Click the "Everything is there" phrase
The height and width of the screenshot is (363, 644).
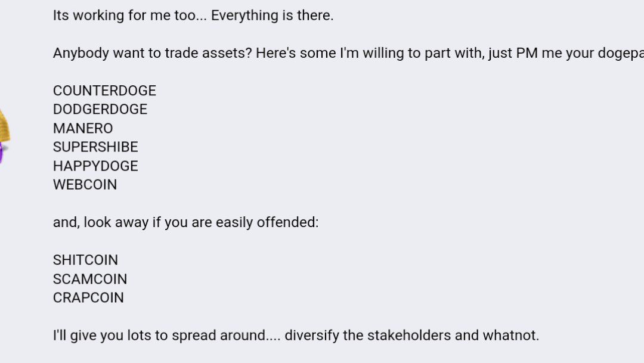click(x=272, y=15)
